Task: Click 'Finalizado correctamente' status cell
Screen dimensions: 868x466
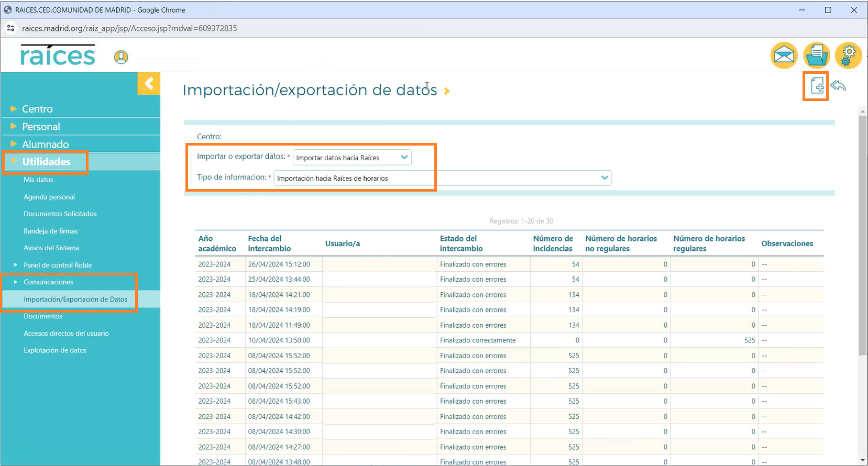Action: coord(478,340)
